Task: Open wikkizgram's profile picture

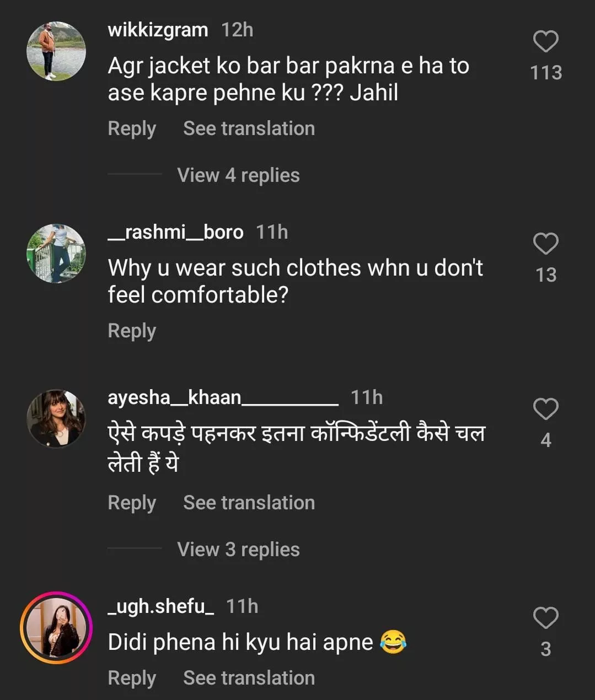Action: tap(56, 51)
